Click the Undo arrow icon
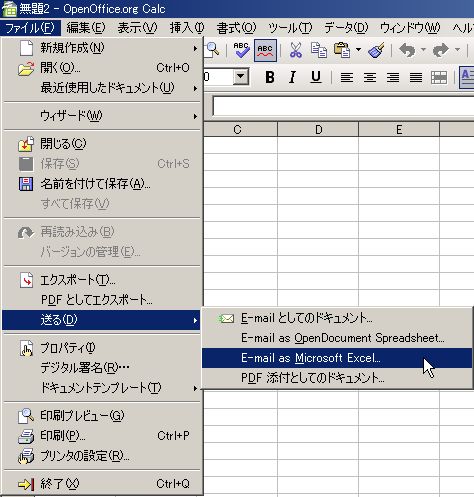This screenshot has width=474, height=497. click(x=407, y=50)
